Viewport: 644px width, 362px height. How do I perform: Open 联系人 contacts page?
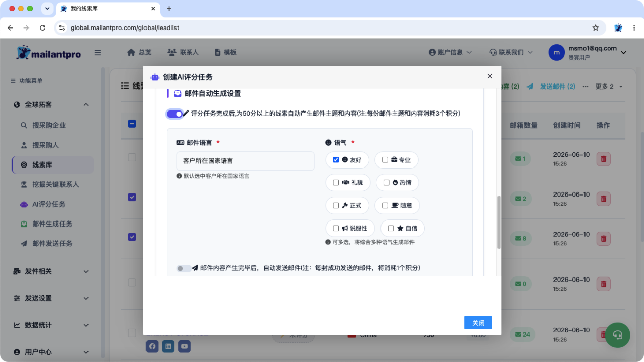[x=183, y=52]
